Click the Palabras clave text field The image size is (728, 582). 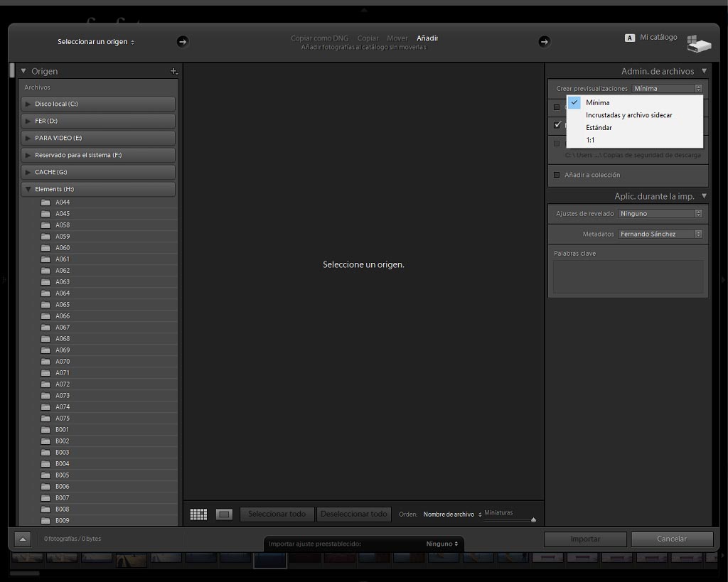pos(628,276)
